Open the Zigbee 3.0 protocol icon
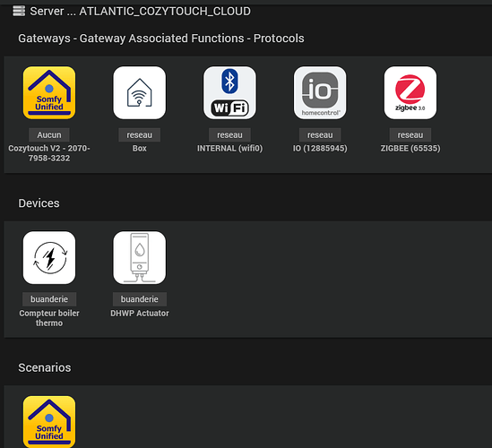 click(410, 93)
